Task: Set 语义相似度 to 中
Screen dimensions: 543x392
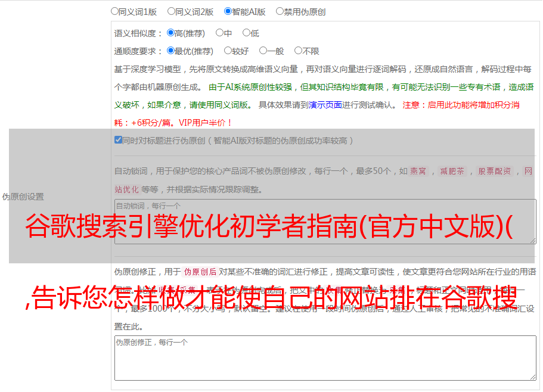Action: [219, 33]
